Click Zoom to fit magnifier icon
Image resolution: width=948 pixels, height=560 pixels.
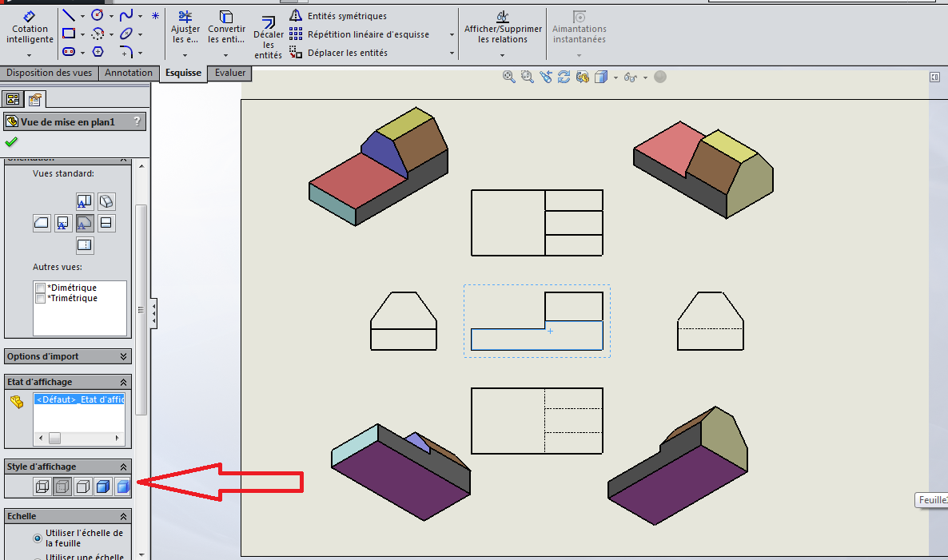point(509,77)
